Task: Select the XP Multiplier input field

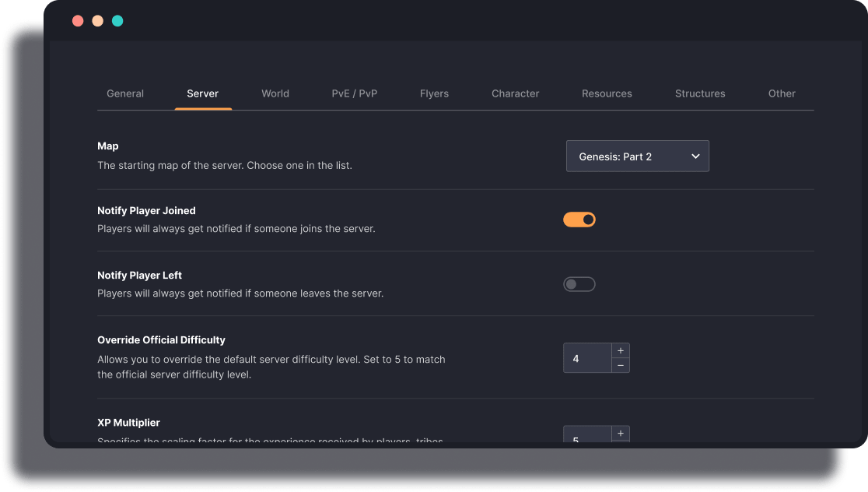Action: pyautogui.click(x=587, y=438)
